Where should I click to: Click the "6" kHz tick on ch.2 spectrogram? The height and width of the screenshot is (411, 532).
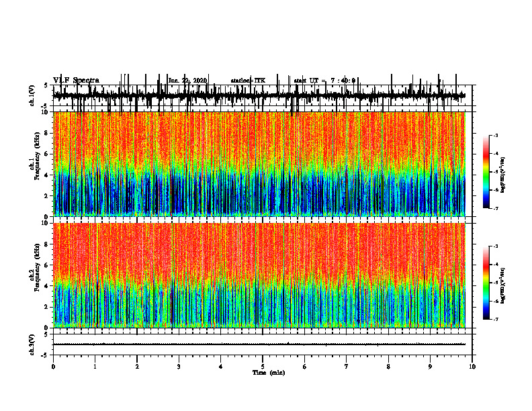(x=47, y=265)
